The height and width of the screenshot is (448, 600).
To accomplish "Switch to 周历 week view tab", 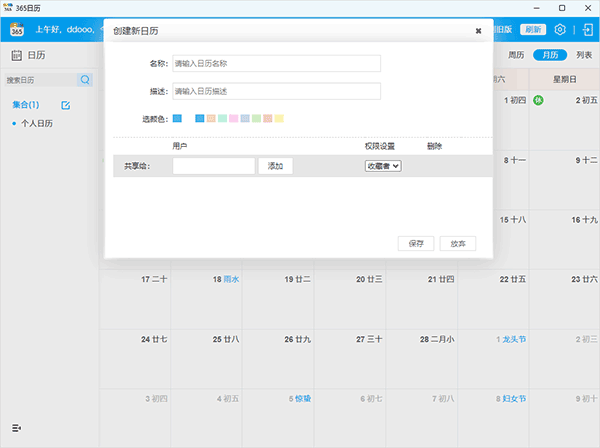I will coord(516,56).
